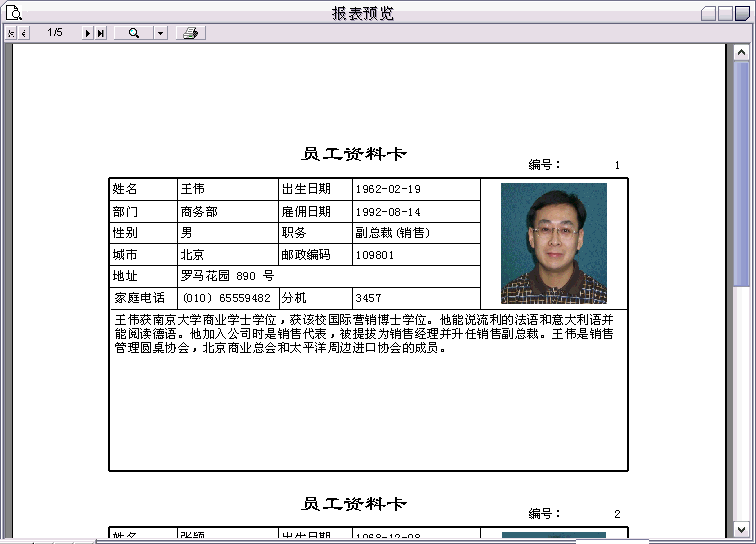The width and height of the screenshot is (756, 544).
Task: Click the name value 王伟
Action: [x=193, y=189]
